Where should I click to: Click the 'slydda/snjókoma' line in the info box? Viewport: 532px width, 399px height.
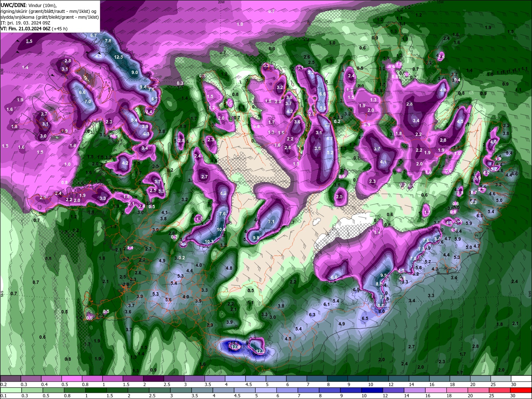point(49,17)
